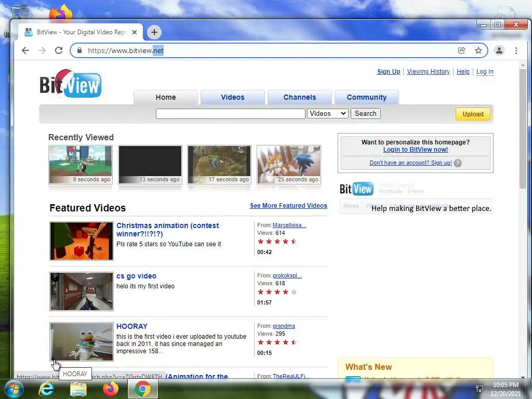Reload the page with the refresh icon
This screenshot has height=399, width=532.
pos(59,50)
